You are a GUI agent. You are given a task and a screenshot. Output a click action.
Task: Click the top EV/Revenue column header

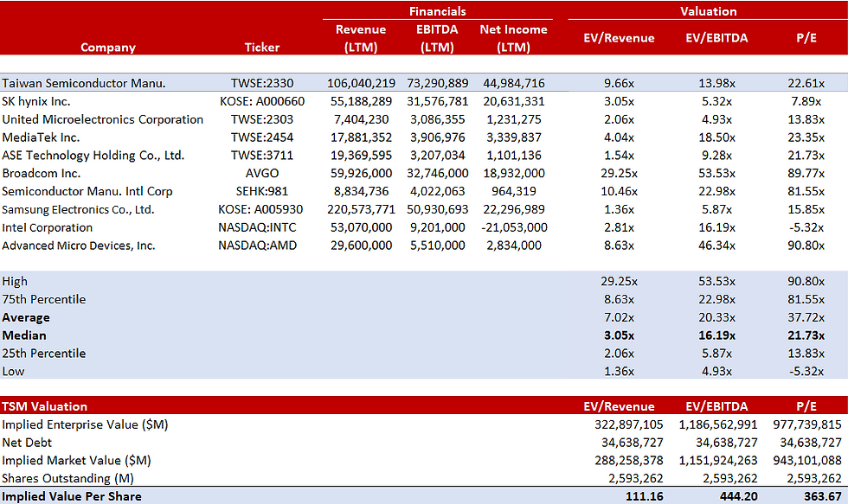(x=619, y=38)
